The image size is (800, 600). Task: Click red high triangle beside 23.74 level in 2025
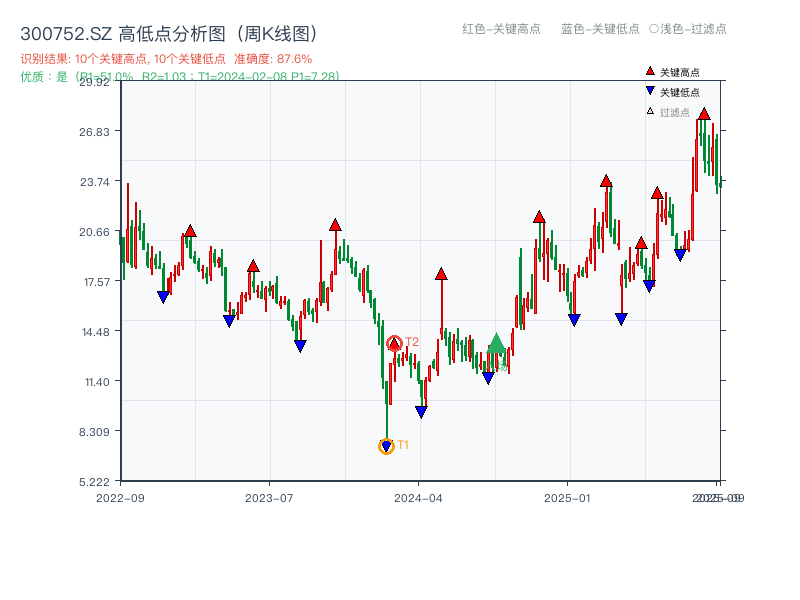[606, 181]
